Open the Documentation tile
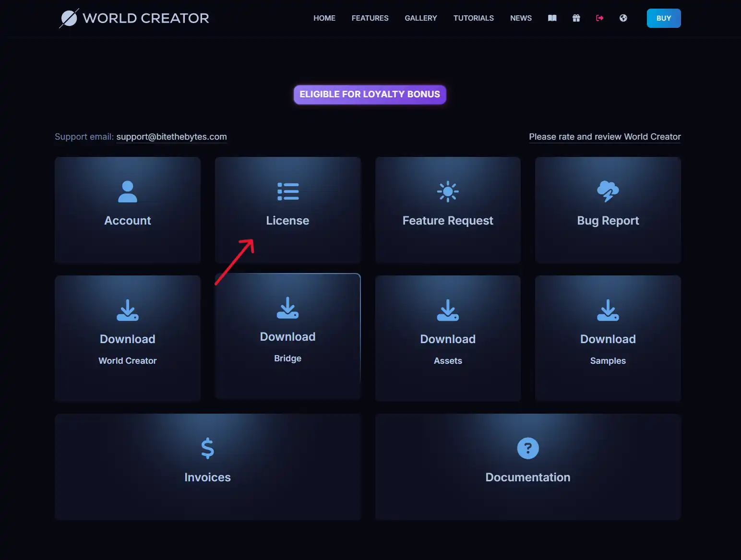The width and height of the screenshot is (741, 560). pos(527,466)
